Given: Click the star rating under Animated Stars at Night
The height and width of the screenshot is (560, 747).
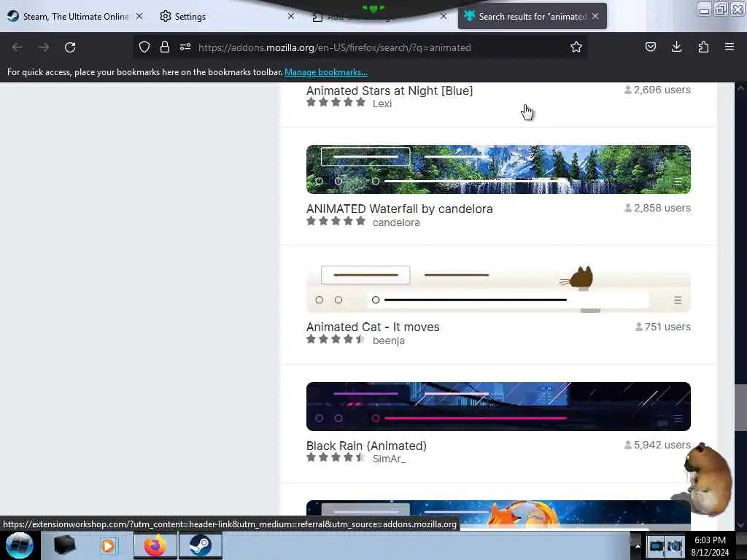Looking at the screenshot, I should click(x=336, y=102).
